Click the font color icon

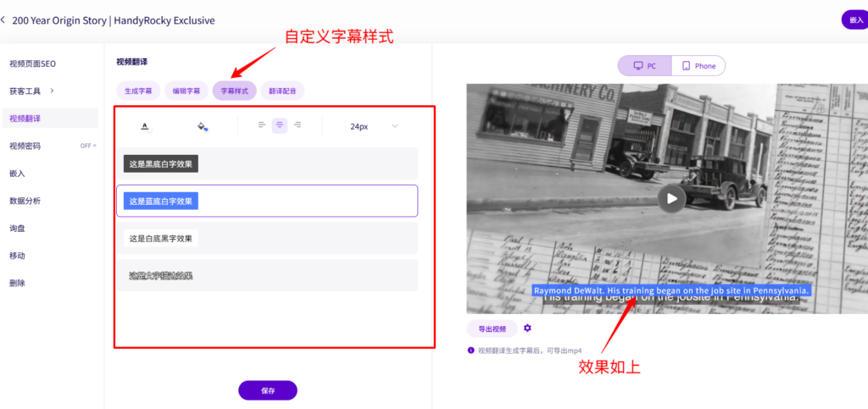click(x=145, y=126)
